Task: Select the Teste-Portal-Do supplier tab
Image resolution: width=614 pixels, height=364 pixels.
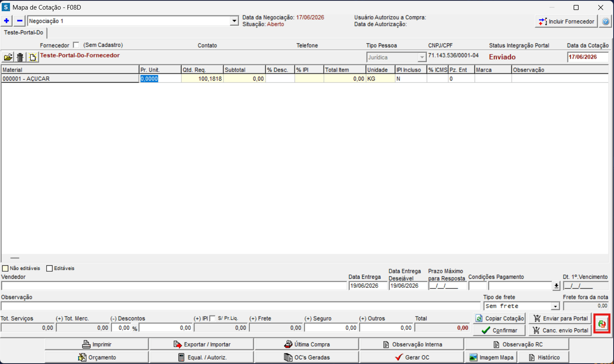Action: [x=24, y=32]
